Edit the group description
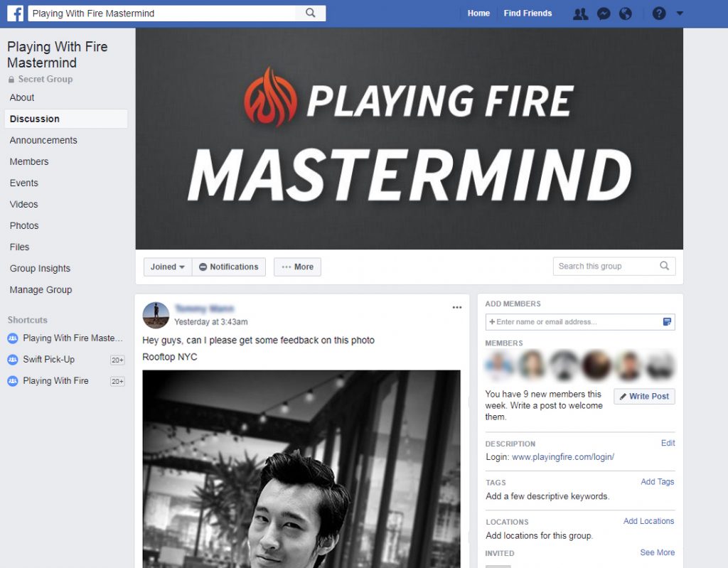728x568 pixels. pos(668,443)
